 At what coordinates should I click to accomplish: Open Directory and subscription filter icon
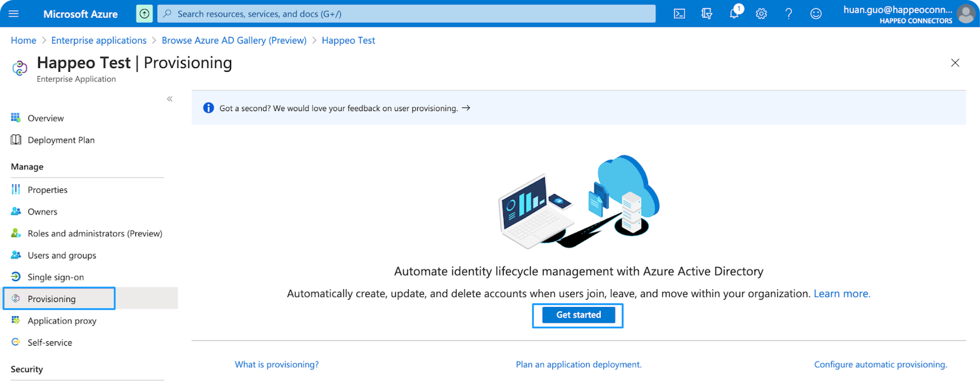(x=706, y=14)
